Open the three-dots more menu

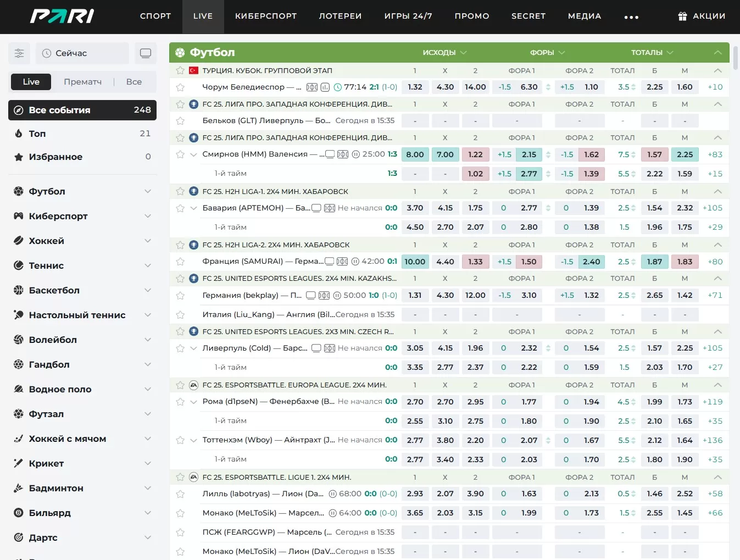pyautogui.click(x=631, y=17)
